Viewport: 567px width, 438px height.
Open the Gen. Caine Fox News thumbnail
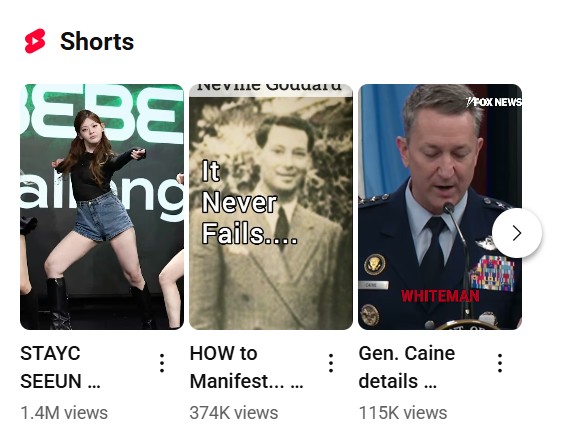point(440,207)
